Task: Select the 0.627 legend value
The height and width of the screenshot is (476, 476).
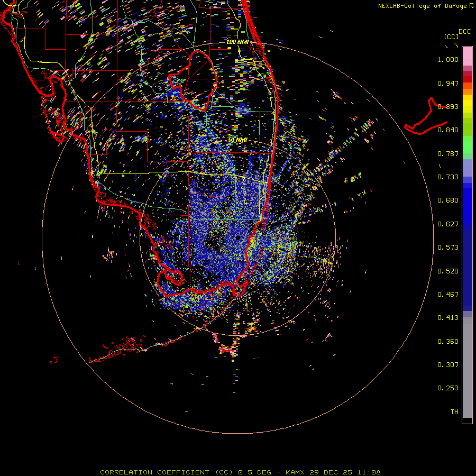Action: pyautogui.click(x=448, y=224)
